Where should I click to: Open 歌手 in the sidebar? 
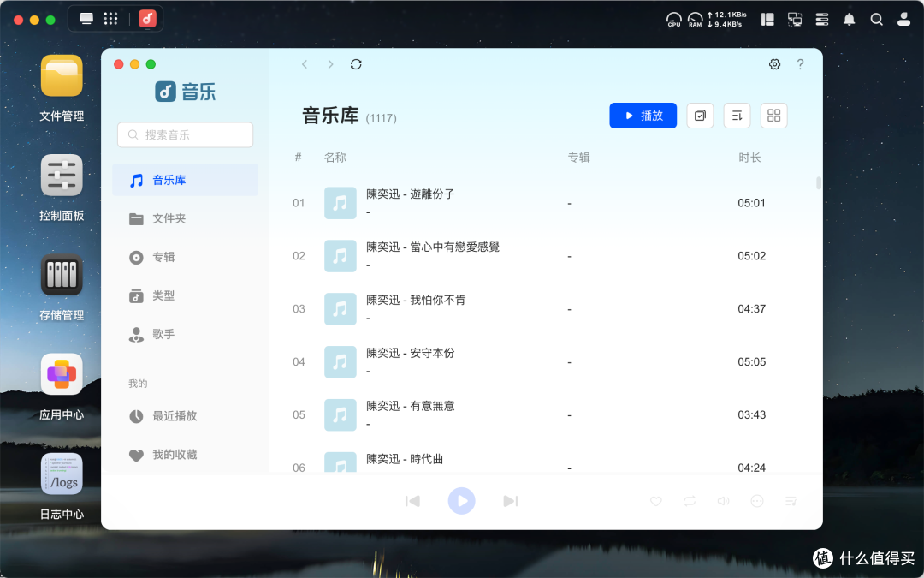[x=185, y=335]
